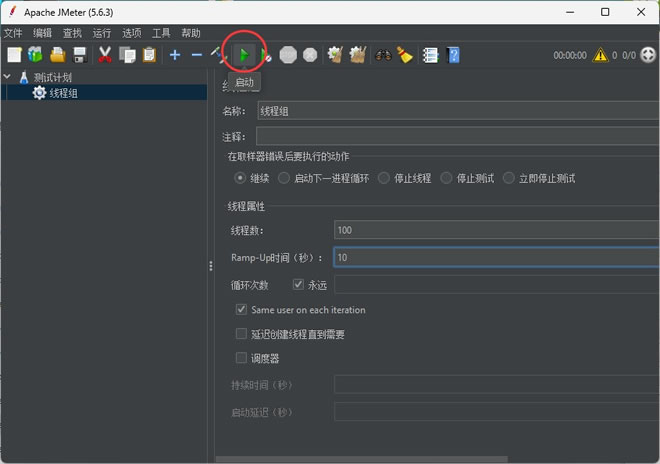Image resolution: width=660 pixels, height=464 pixels.
Task: Open the 工具 menu
Action: (x=161, y=33)
